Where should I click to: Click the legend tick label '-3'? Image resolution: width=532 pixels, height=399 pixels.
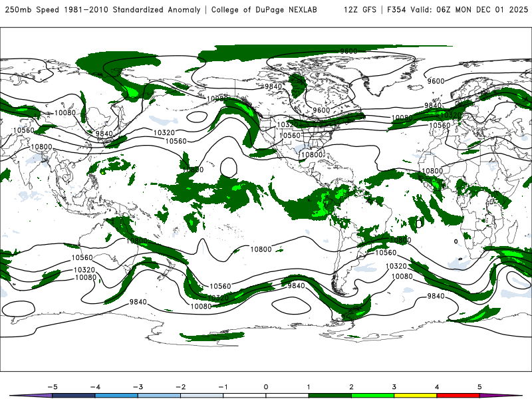tap(138, 387)
